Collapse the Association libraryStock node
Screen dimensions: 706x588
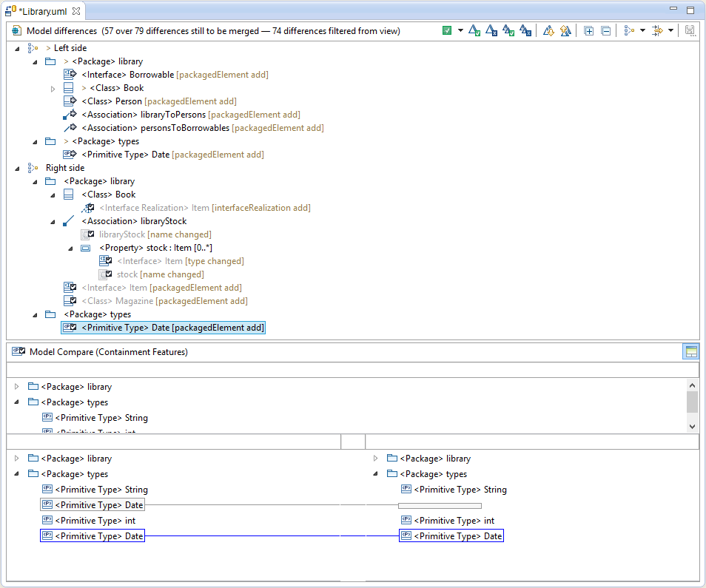pos(53,222)
